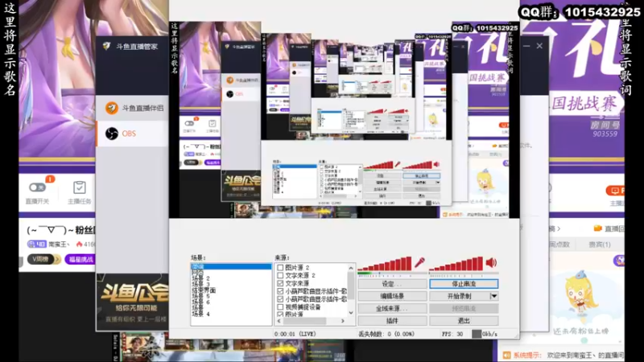Select OBS in the 斗鱼直播管家 sidebar

coord(132,134)
